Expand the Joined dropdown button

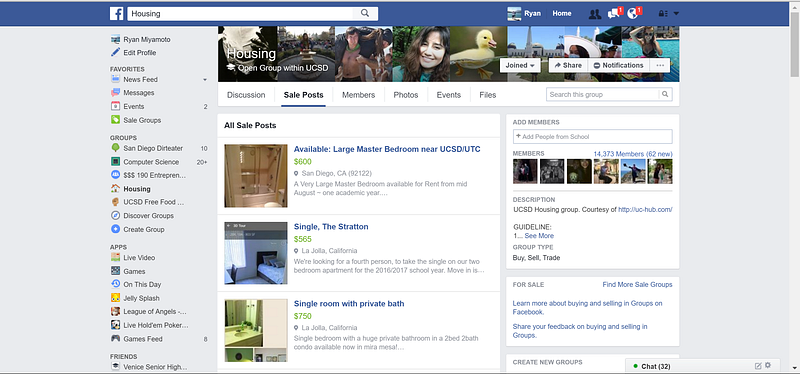520,65
